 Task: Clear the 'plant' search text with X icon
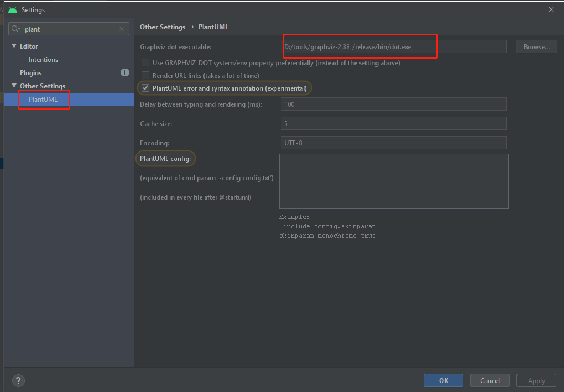coord(122,29)
